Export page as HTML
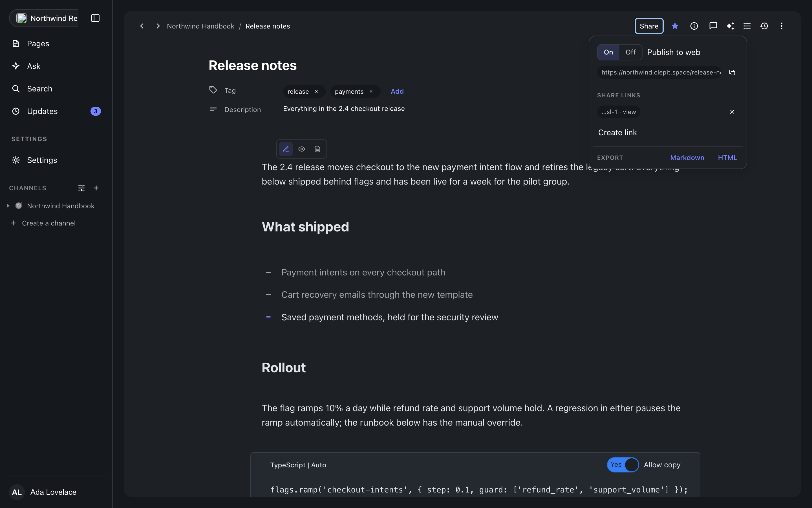The image size is (812, 508). coord(727,157)
